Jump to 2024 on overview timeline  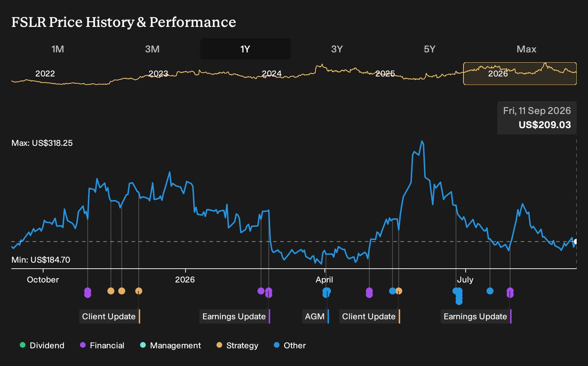pyautogui.click(x=272, y=74)
